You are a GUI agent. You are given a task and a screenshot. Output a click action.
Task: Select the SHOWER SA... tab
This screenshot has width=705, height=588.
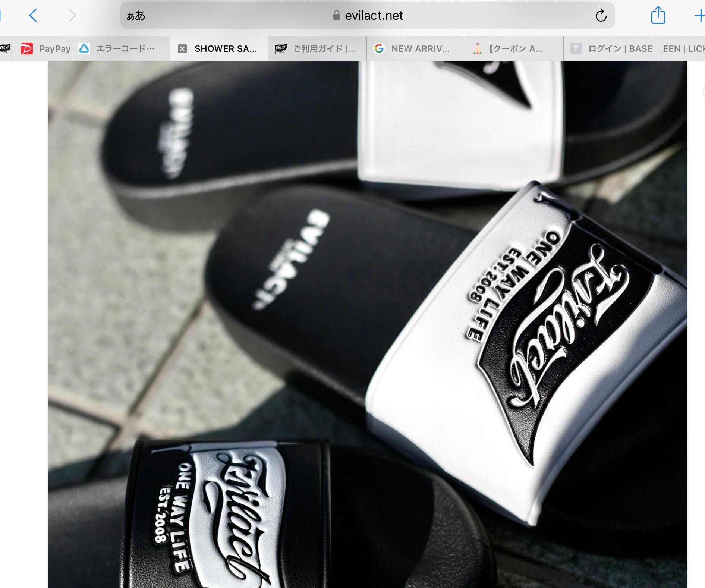tap(219, 48)
